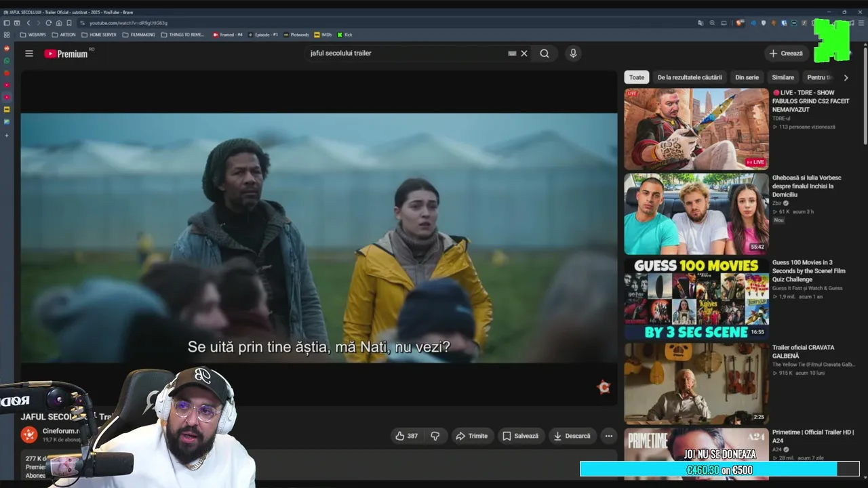This screenshot has height=488, width=868.
Task: Download the video with Descarcă
Action: (x=572, y=436)
